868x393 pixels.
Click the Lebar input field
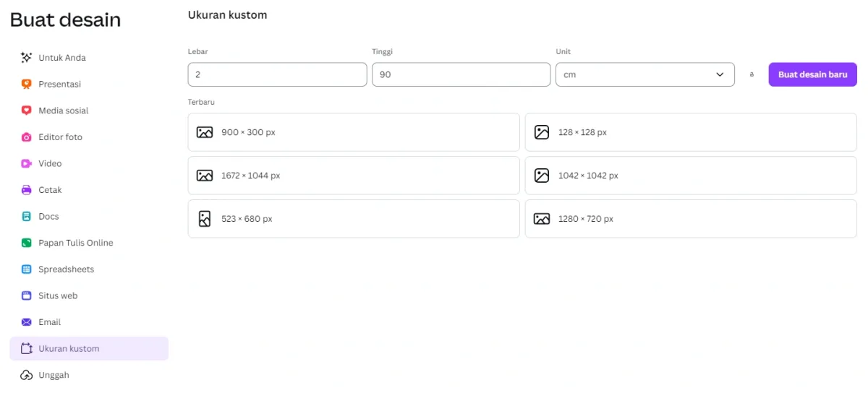[277, 74]
